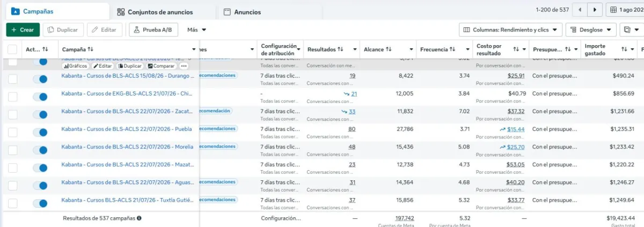Open the Desglose dropdown
The height and width of the screenshot is (227, 644).
pyautogui.click(x=590, y=30)
